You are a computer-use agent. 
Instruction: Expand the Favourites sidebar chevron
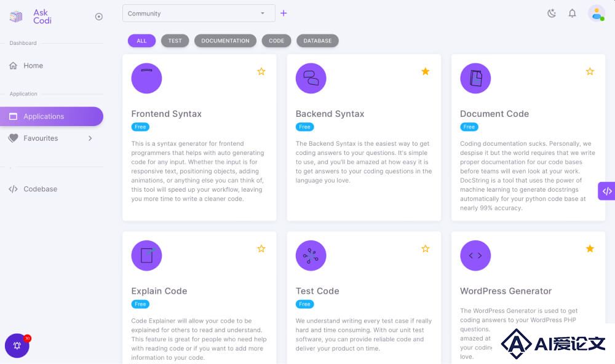tap(90, 138)
